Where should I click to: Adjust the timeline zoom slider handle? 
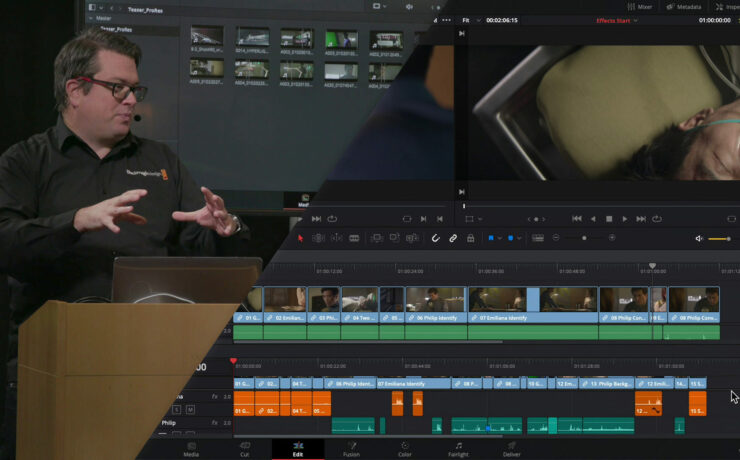click(584, 238)
